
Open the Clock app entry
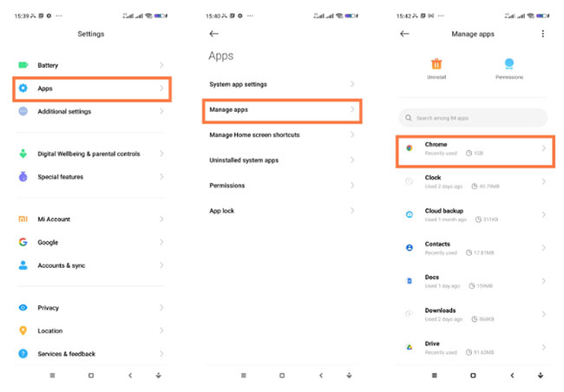tap(473, 181)
